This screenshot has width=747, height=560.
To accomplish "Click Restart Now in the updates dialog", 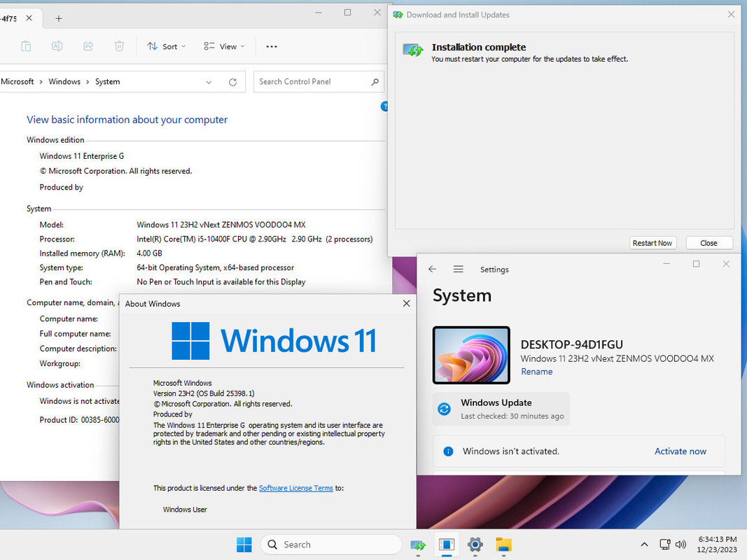I will point(652,243).
